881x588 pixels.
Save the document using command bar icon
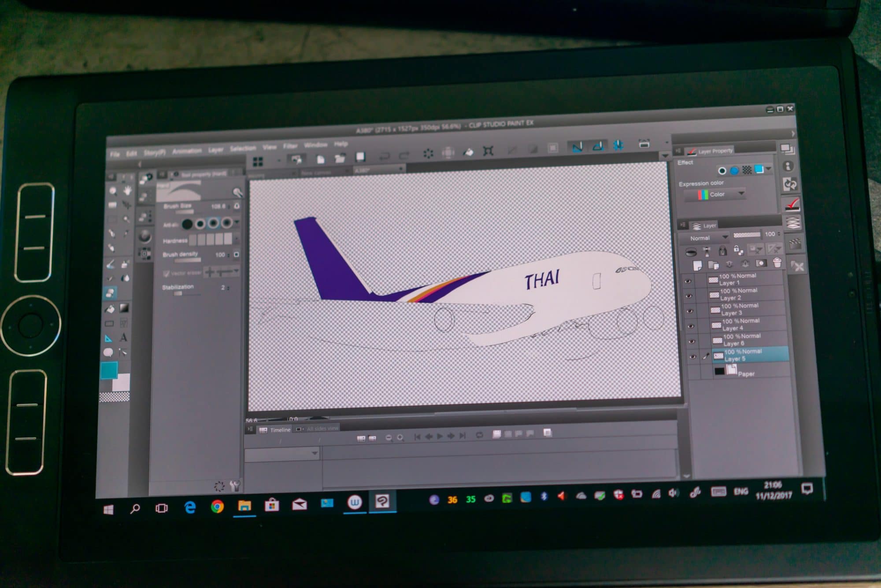point(360,156)
